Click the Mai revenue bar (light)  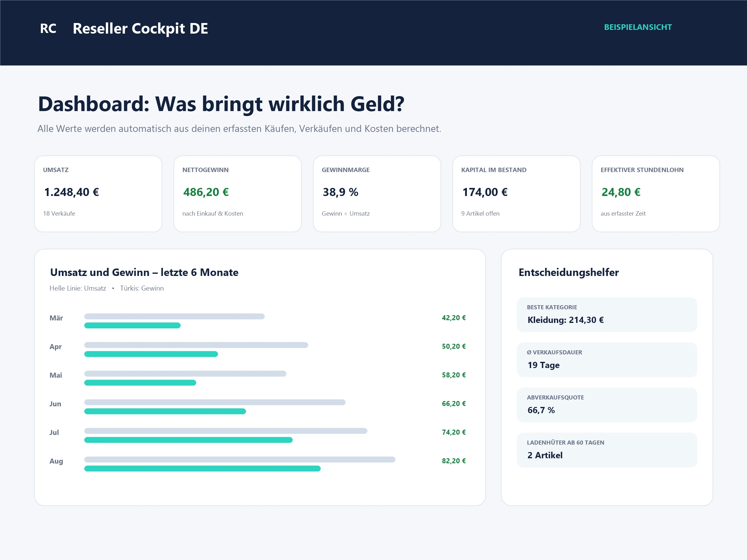coord(185,374)
